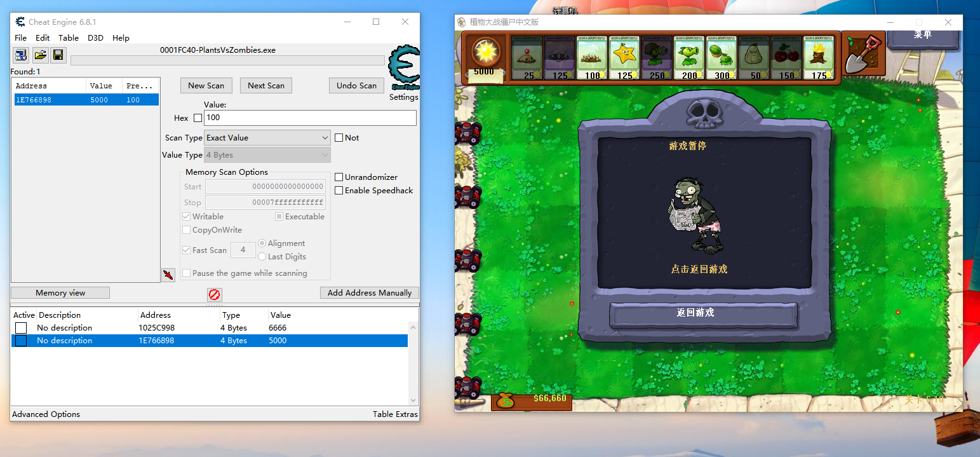The height and width of the screenshot is (457, 980).
Task: Pick the Torchwood seed packet costing 175
Action: [x=819, y=58]
